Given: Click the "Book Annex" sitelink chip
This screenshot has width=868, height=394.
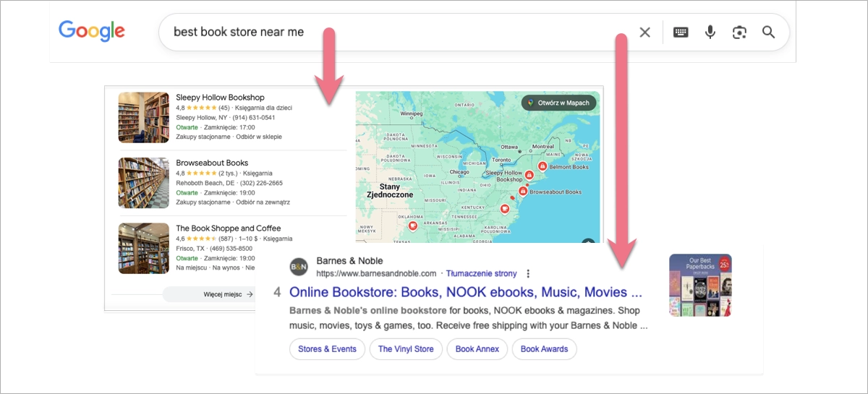Looking at the screenshot, I should [477, 349].
